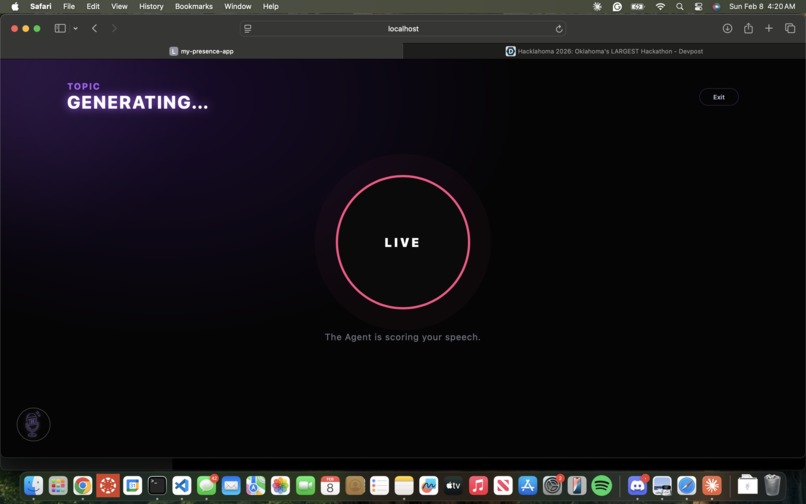Click the microphone logo badge
Image resolution: width=806 pixels, height=504 pixels.
[33, 424]
